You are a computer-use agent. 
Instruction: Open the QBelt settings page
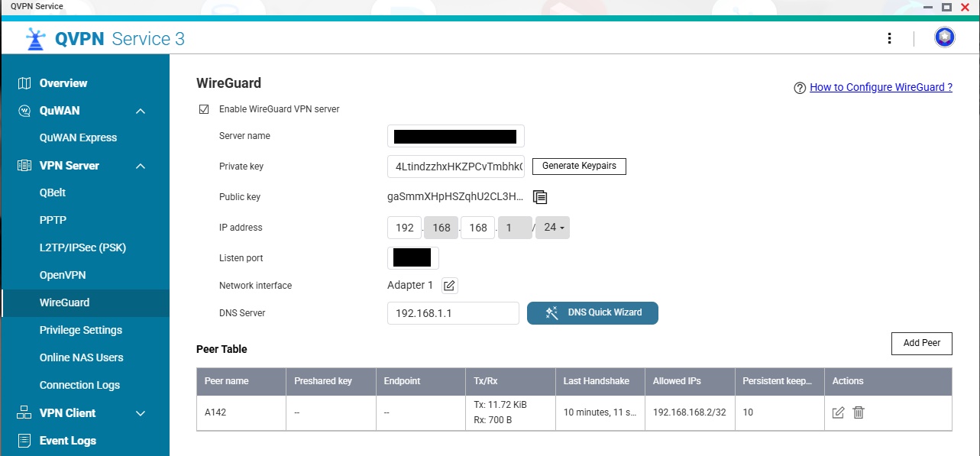[x=53, y=193]
